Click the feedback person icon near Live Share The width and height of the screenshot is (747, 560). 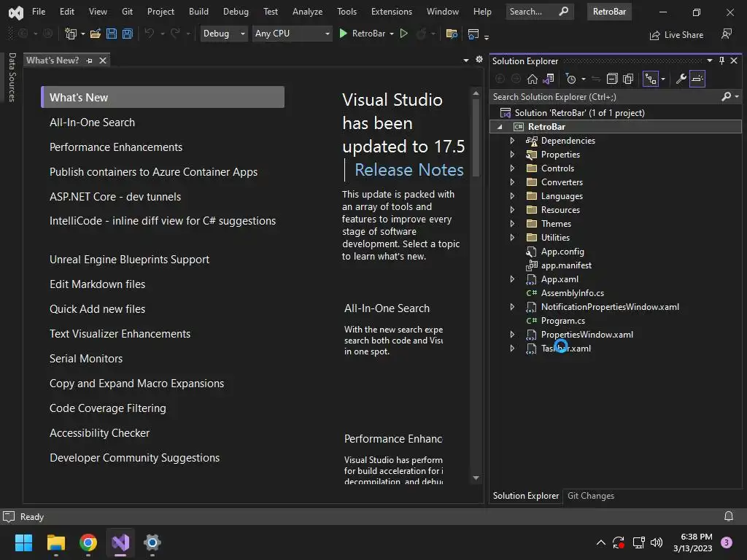click(726, 34)
